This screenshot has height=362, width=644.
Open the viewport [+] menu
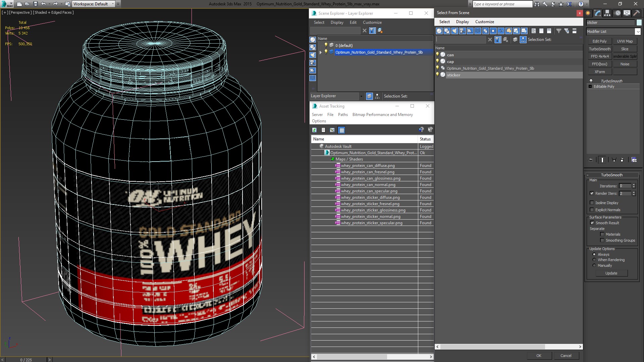[5, 12]
